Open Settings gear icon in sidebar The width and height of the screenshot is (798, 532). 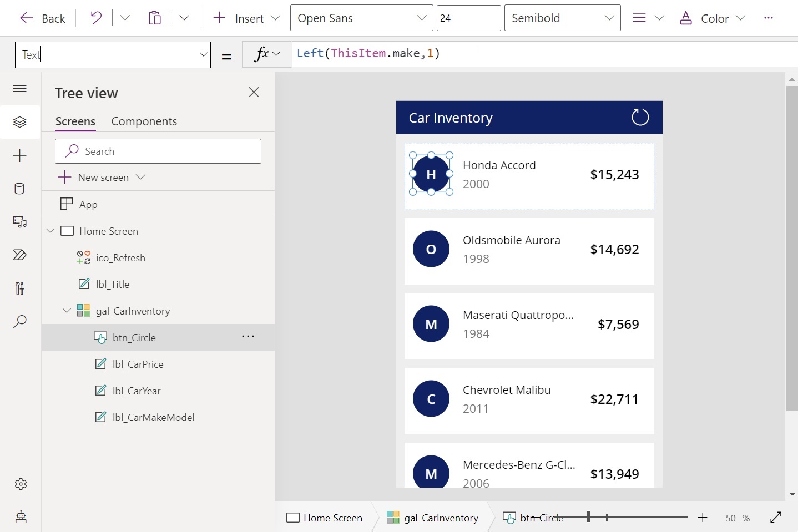pos(21,484)
